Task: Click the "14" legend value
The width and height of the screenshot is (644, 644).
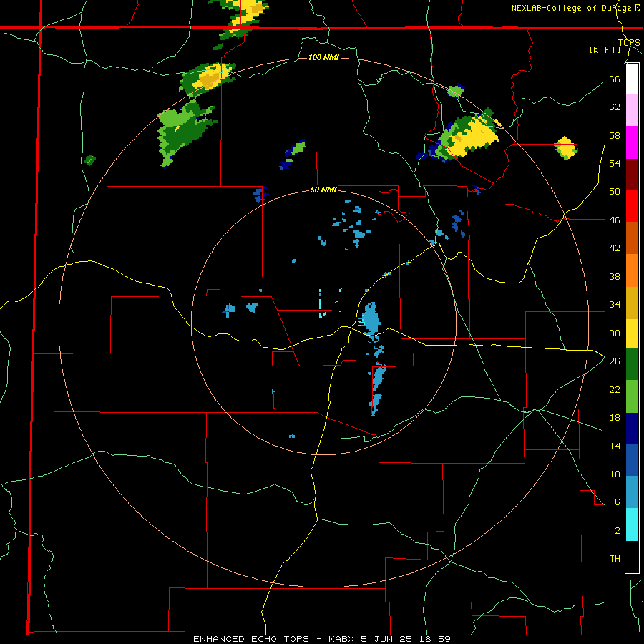Action: [x=615, y=446]
